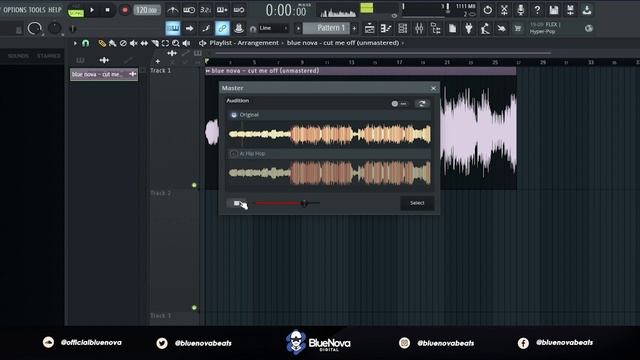This screenshot has height=360, width=640.
Task: Click Playlist - Arrangement breadcrumb
Action: pos(244,43)
